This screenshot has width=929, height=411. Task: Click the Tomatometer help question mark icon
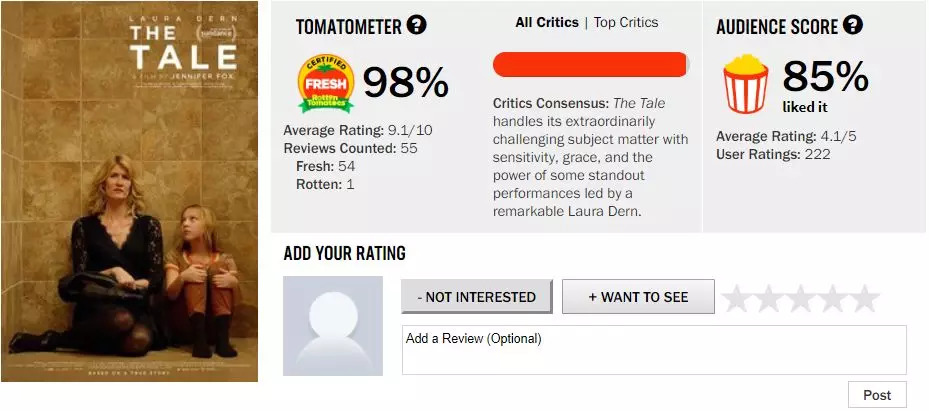tap(417, 25)
